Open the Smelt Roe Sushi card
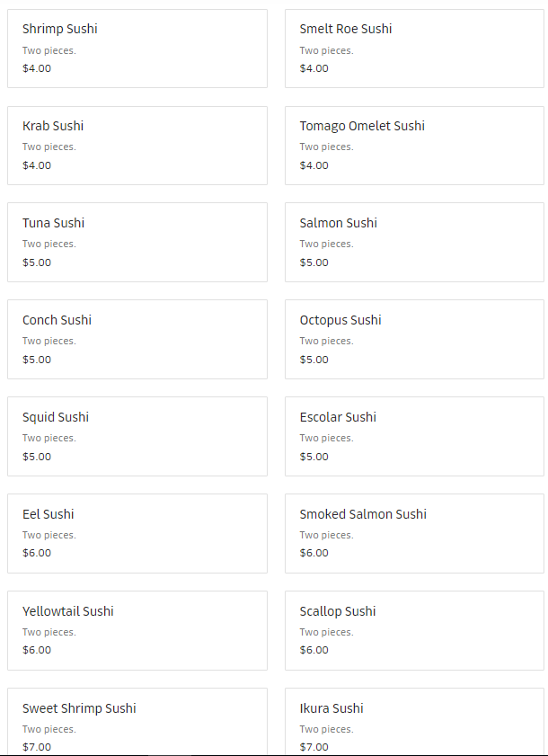The image size is (548, 756). (x=414, y=49)
